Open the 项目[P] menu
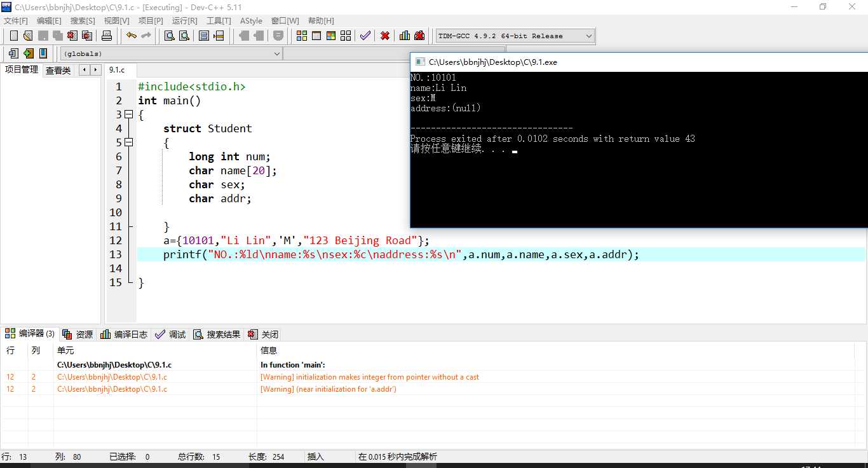 pyautogui.click(x=151, y=20)
